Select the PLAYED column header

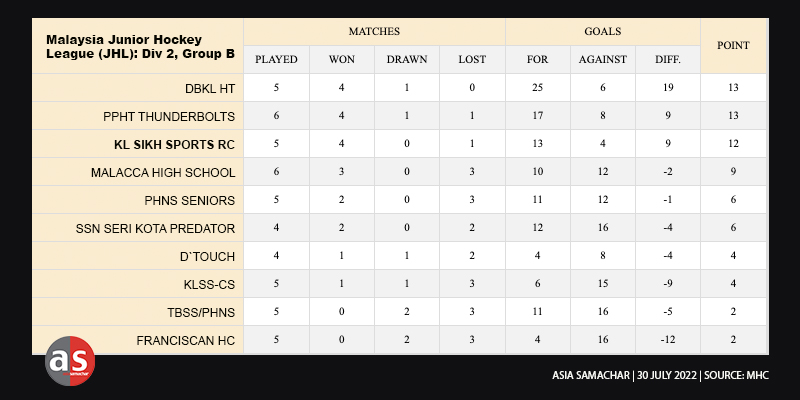click(x=277, y=59)
